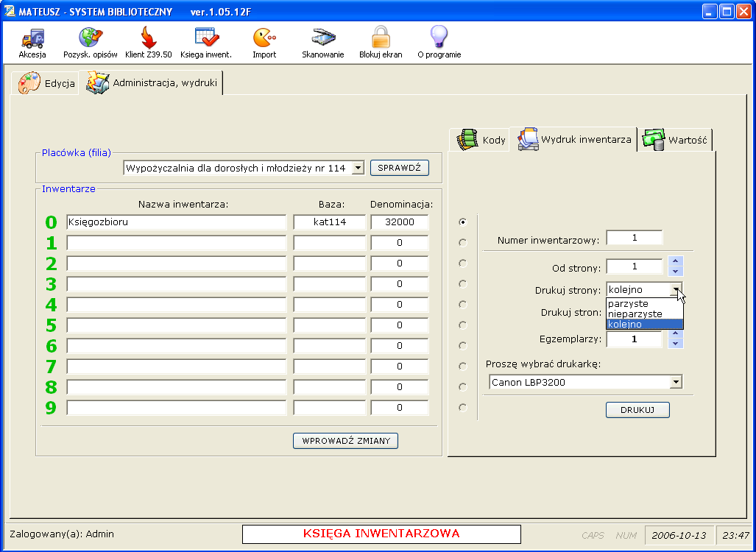The width and height of the screenshot is (756, 552).
Task: Click the Numer inwentarzowy field
Action: click(635, 238)
